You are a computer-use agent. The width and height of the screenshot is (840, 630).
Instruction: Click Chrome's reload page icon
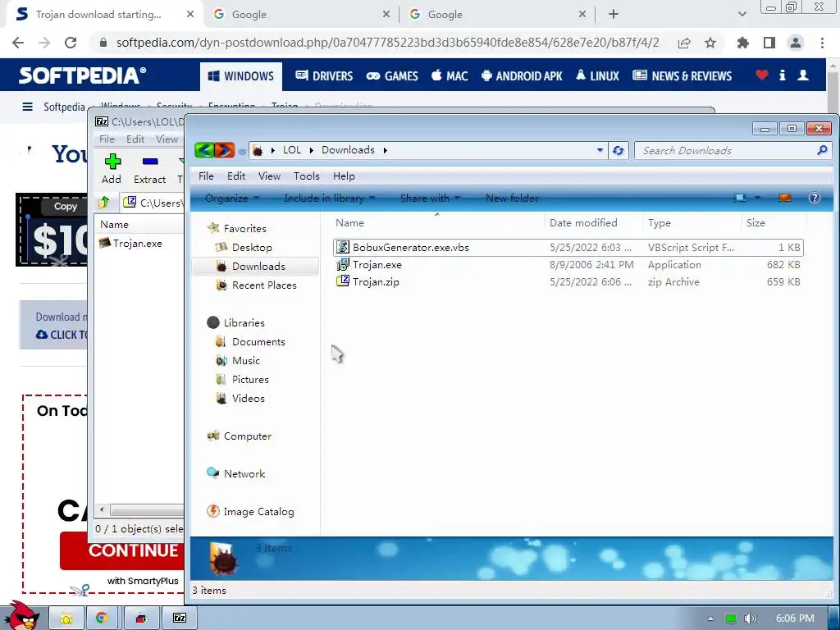click(71, 43)
